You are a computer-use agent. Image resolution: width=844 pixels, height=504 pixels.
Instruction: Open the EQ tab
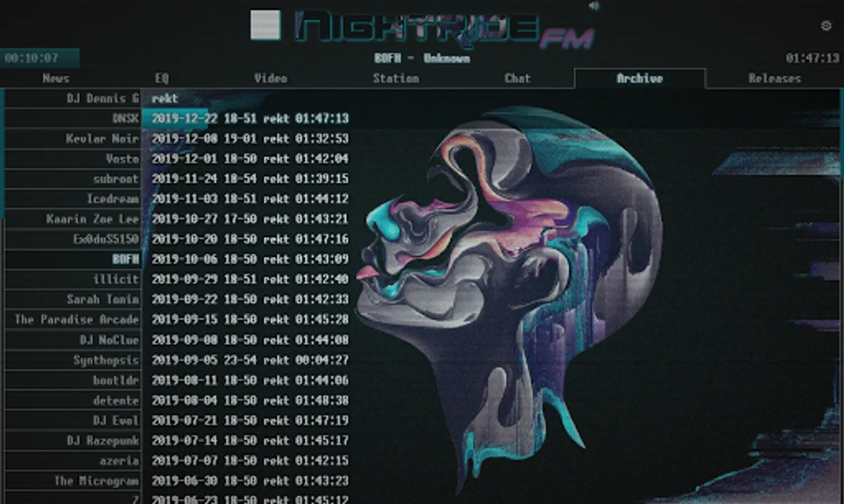[x=161, y=78]
